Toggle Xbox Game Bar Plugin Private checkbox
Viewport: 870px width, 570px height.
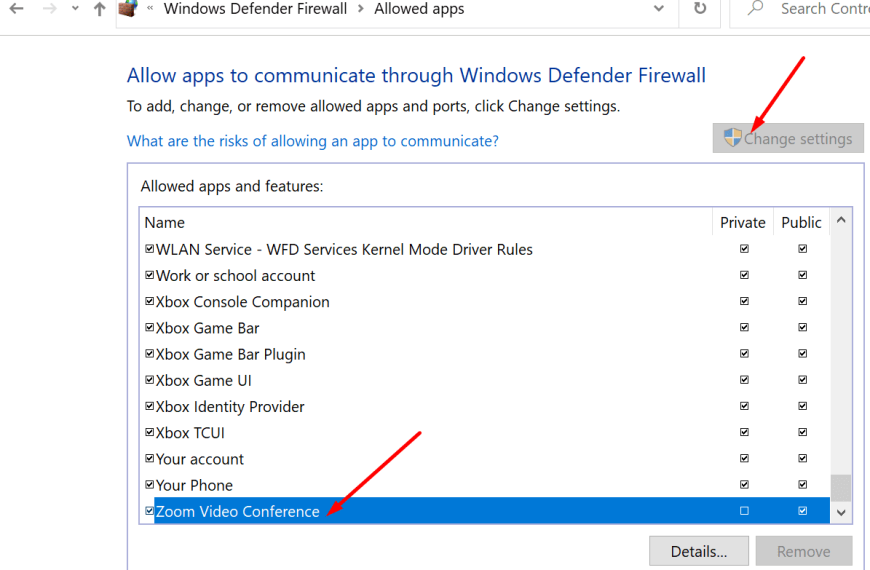point(744,354)
